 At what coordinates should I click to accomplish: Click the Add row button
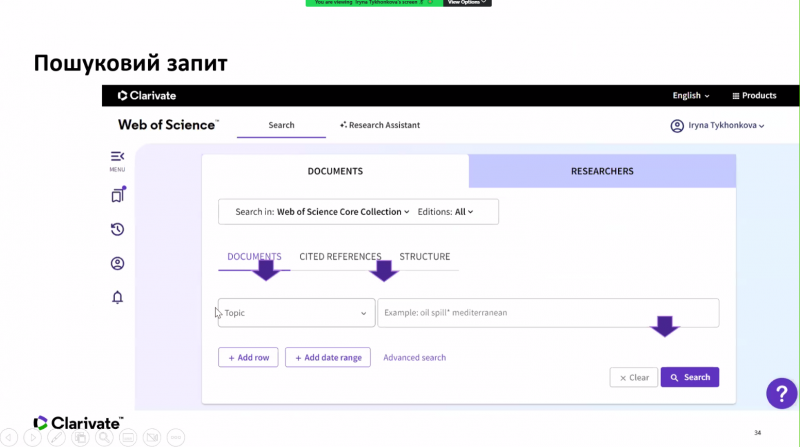(248, 357)
